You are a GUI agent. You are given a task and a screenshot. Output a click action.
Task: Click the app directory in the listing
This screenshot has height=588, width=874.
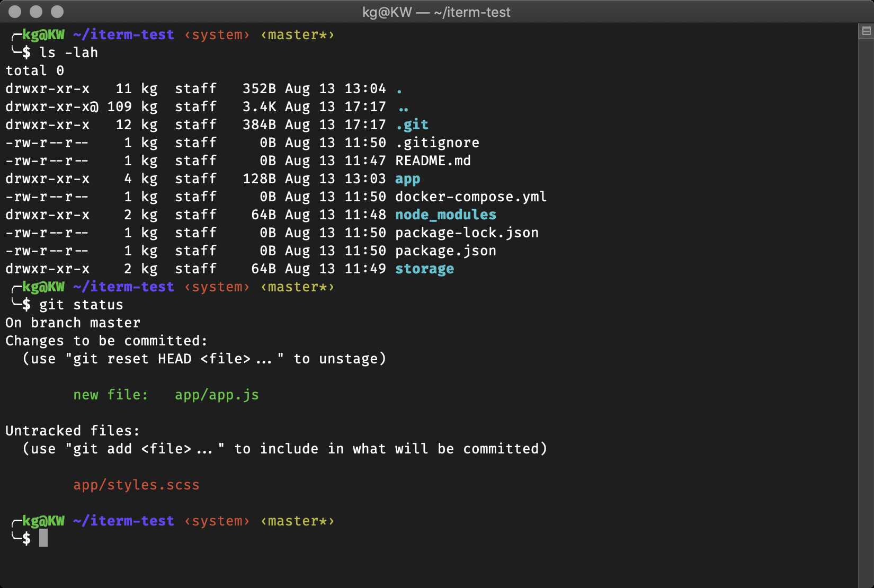coord(407,179)
